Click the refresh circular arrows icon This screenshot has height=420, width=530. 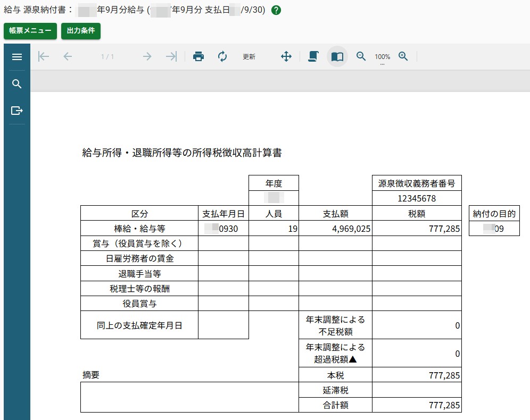coord(222,56)
